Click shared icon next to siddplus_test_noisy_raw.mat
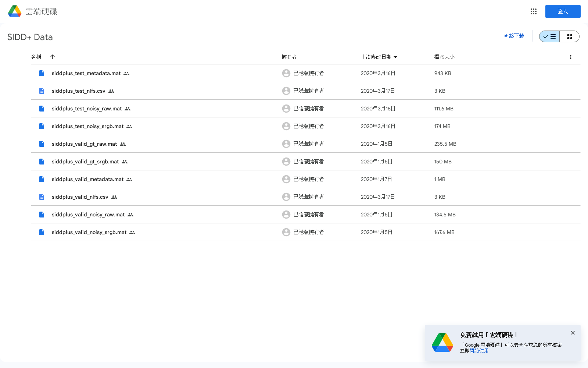Screen dimensions: 588x368 128,109
